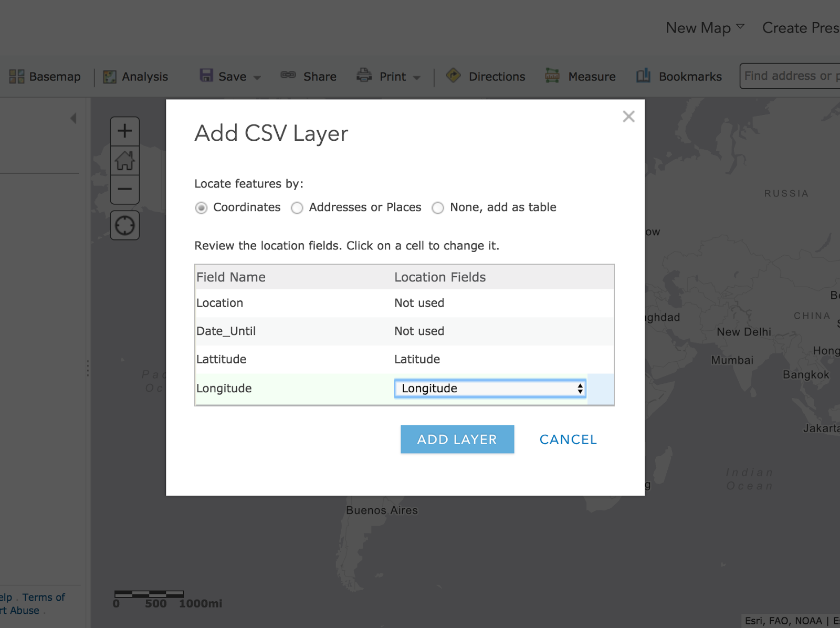Expand the Save dropdown arrow
Viewport: 840px width, 628px height.
pos(257,78)
